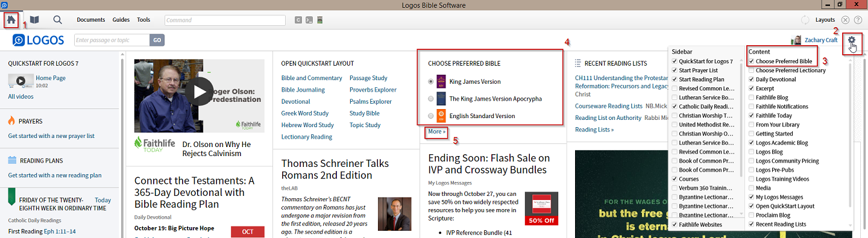This screenshot has width=868, height=238.
Task: Play the QuickStart Home Page video
Action: pos(20,81)
